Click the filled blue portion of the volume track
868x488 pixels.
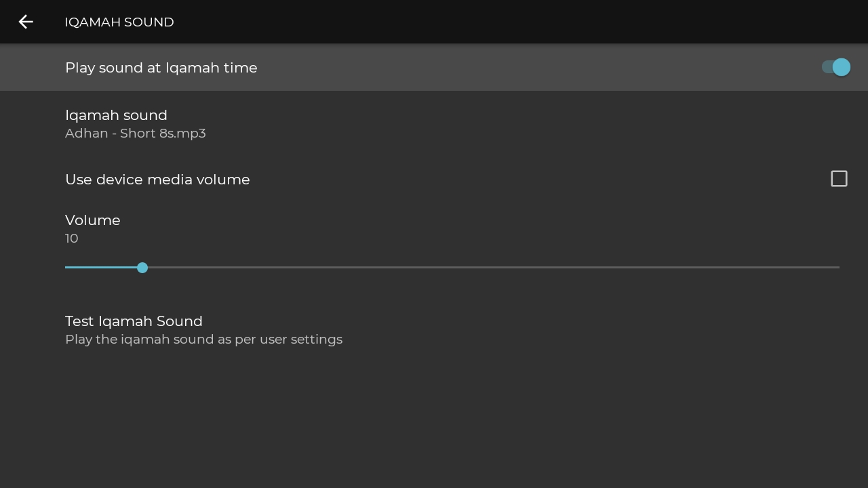102,268
